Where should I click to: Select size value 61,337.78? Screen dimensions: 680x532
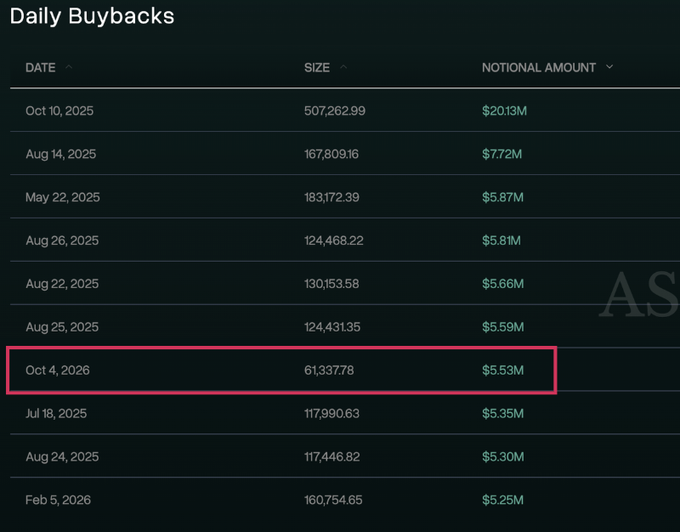[329, 370]
